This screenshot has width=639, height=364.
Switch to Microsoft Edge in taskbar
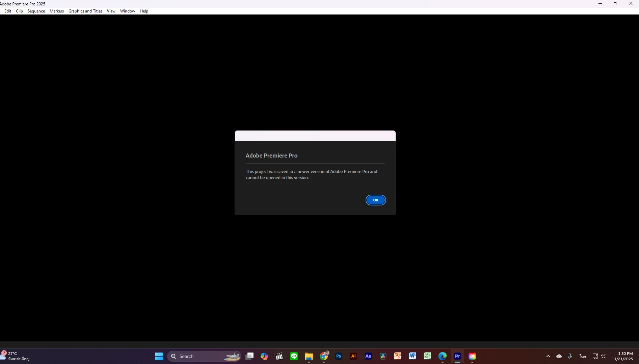443,356
